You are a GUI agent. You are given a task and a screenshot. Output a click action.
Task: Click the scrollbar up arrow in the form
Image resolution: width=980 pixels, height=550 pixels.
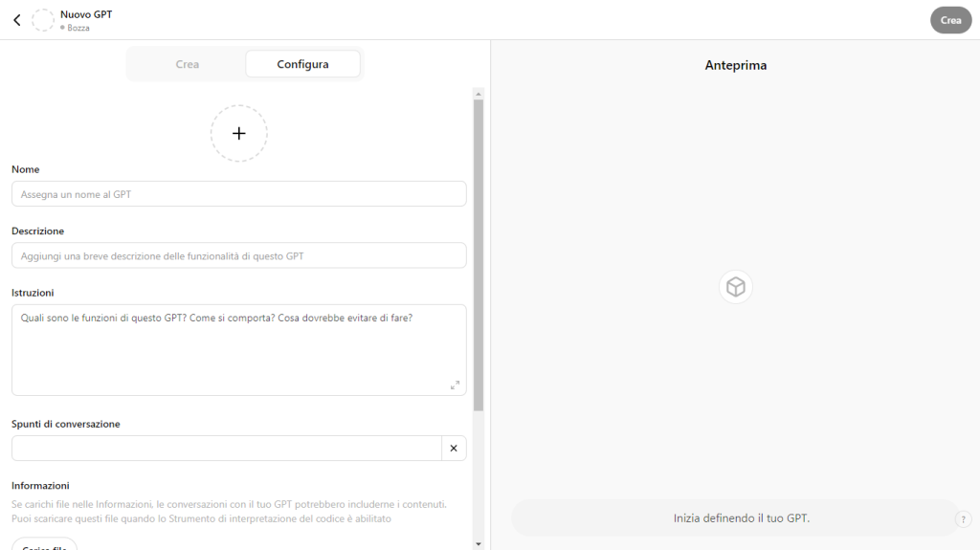coord(479,94)
